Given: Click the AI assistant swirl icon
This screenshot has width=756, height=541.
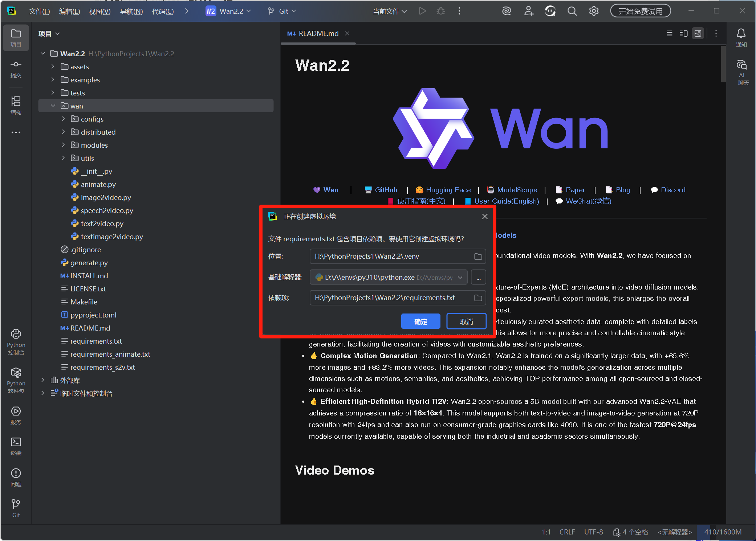Looking at the screenshot, I should click(507, 11).
